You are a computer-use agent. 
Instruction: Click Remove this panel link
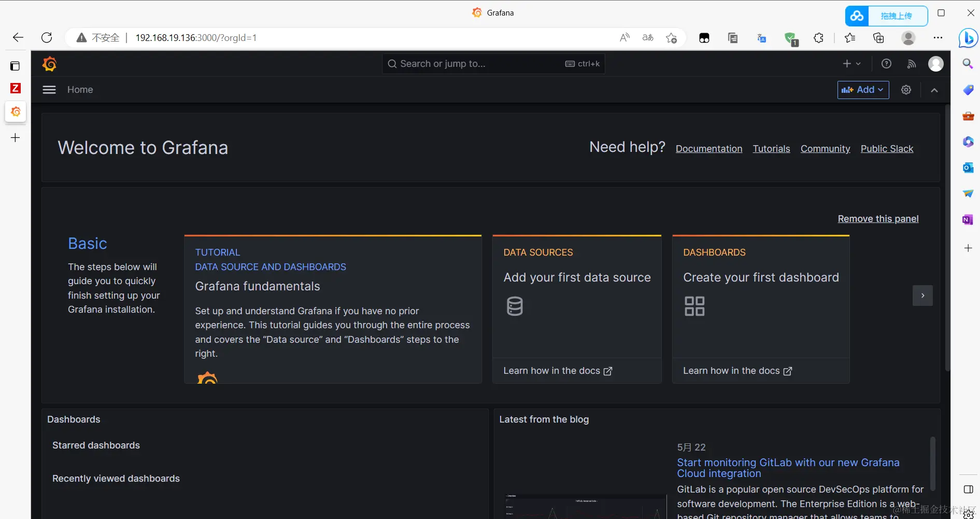coord(878,219)
